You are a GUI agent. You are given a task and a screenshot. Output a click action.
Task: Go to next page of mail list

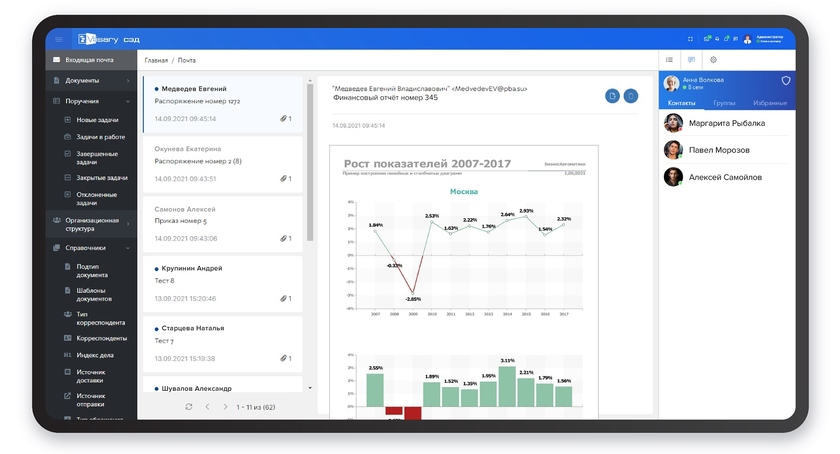tap(225, 407)
